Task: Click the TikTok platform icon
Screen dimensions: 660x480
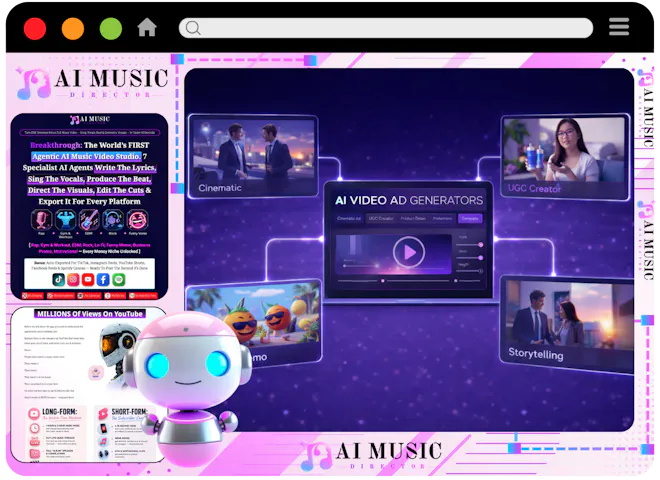Action: click(59, 279)
